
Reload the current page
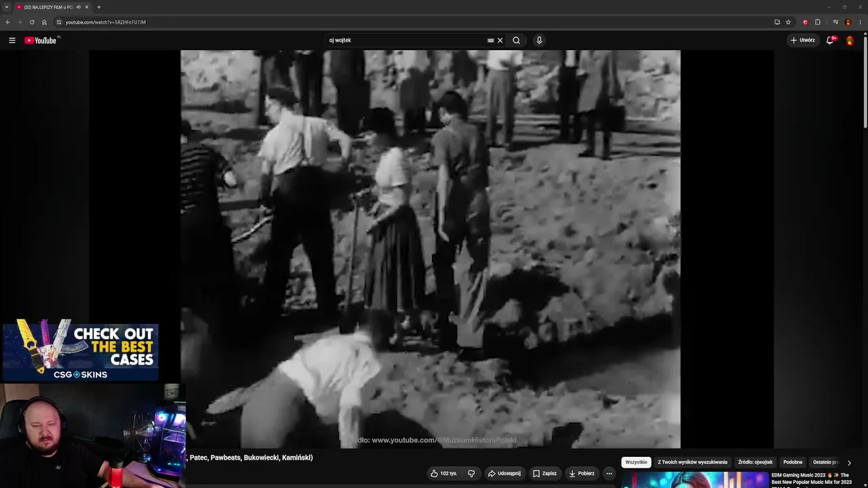32,22
